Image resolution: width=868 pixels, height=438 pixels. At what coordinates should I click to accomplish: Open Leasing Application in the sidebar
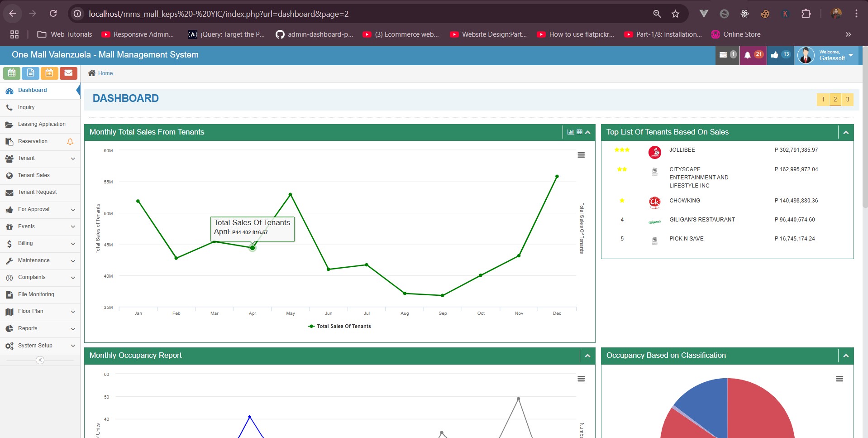point(40,124)
